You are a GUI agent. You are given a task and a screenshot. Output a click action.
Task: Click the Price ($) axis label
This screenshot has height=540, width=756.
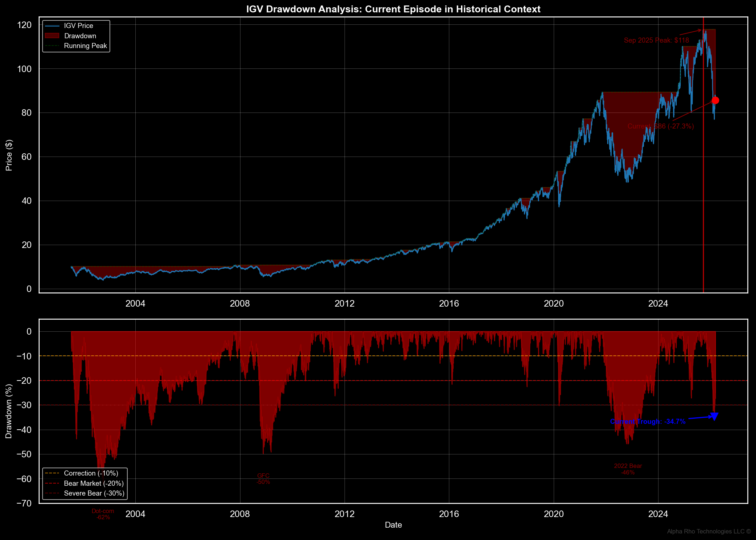tap(9, 155)
